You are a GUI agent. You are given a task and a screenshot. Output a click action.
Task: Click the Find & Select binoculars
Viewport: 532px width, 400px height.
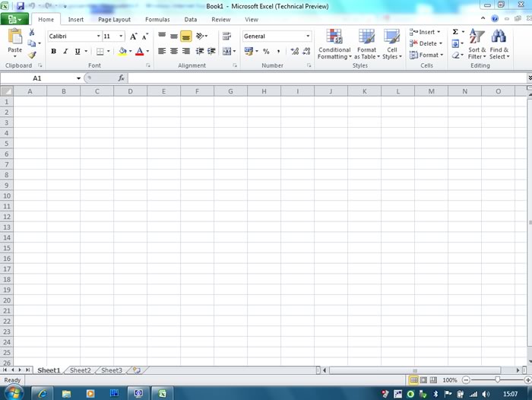(x=499, y=44)
